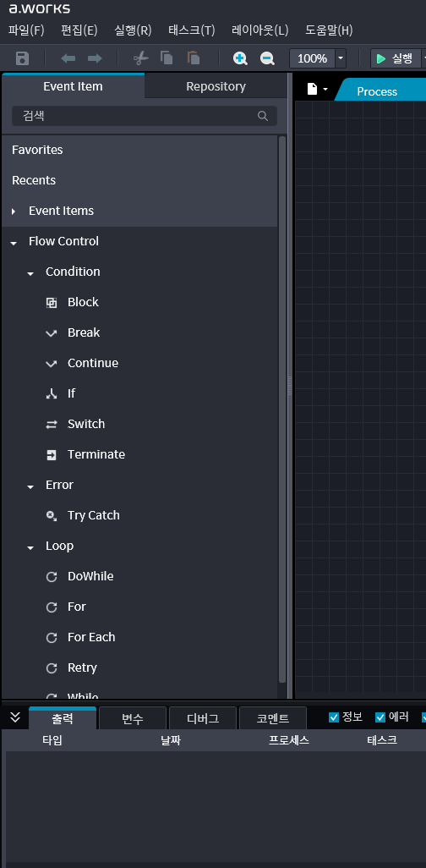Click the Save floppy disk icon
The height and width of the screenshot is (868, 426).
22,58
